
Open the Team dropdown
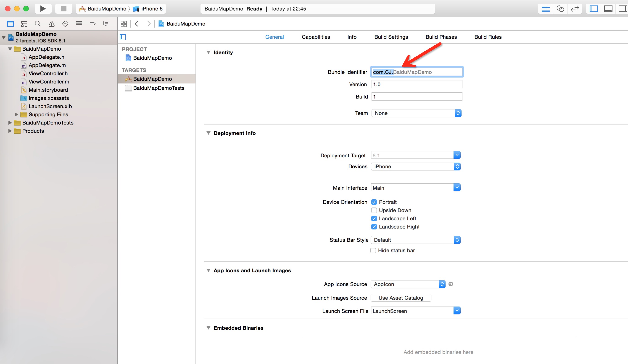416,113
